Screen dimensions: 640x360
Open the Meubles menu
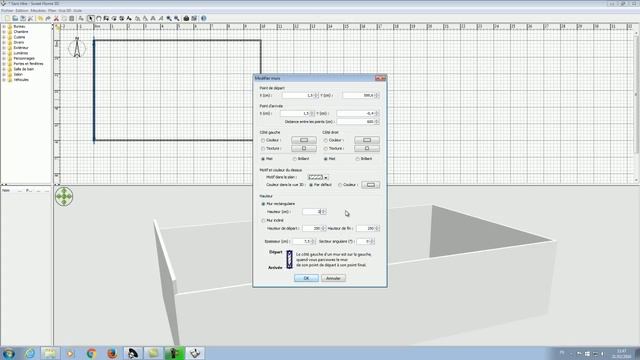pos(38,11)
